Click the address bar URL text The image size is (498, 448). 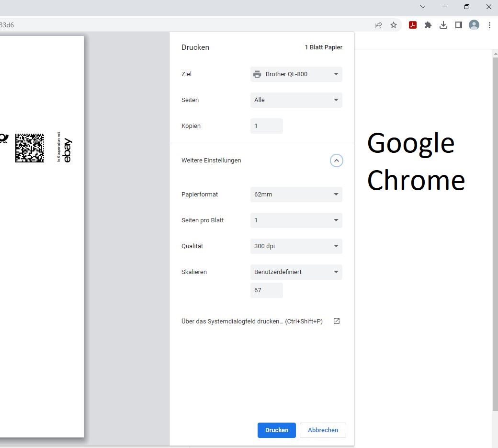(x=7, y=25)
